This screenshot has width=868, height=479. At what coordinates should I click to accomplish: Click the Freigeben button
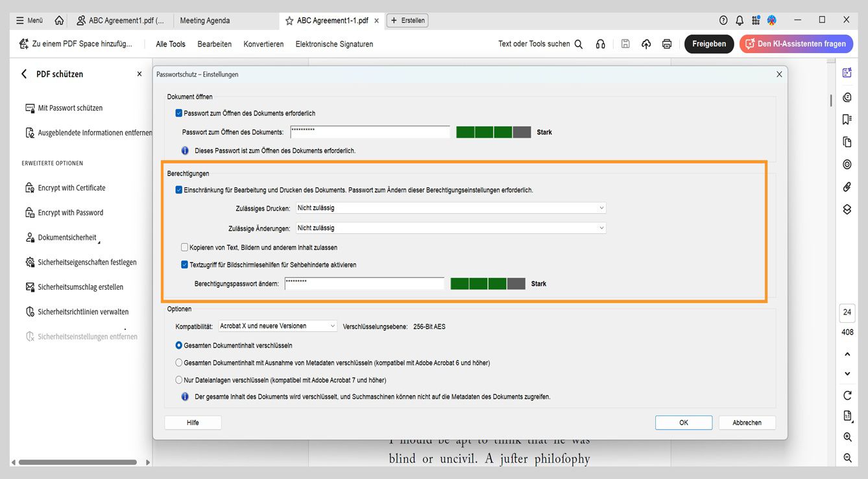(x=708, y=43)
